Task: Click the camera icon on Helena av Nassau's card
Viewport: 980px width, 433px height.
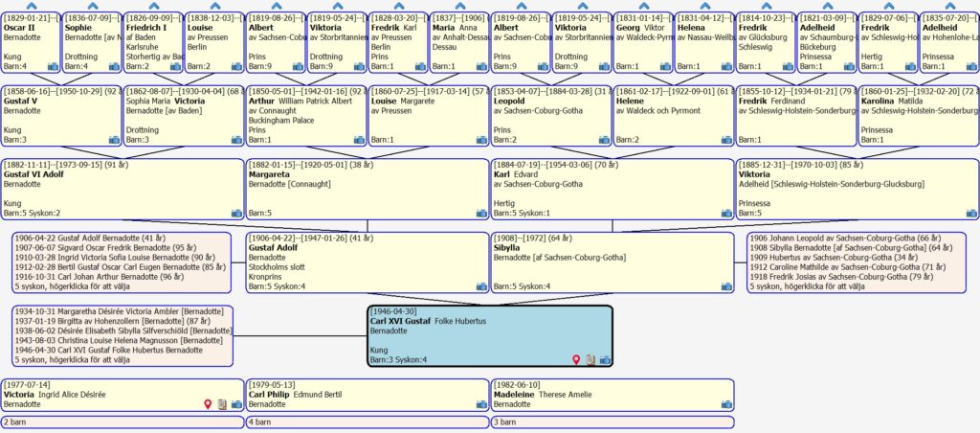Action: pos(727,66)
